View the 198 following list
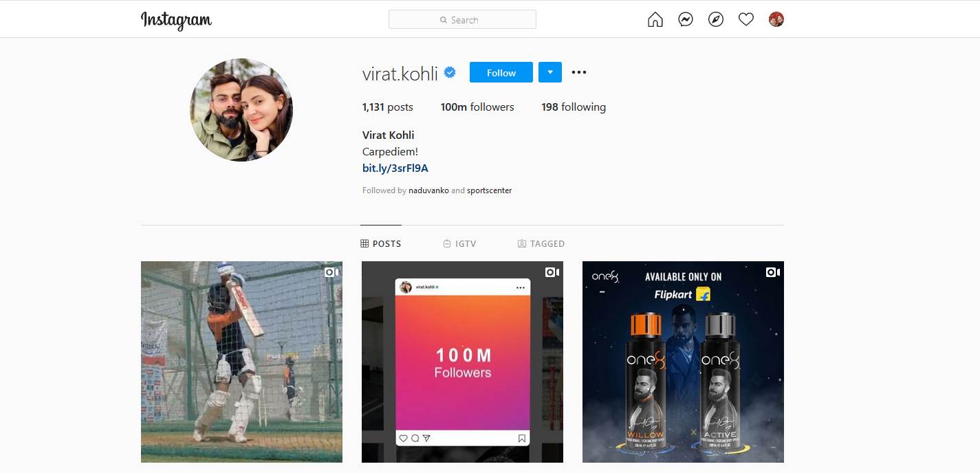Screen dimensions: 980x473 (574, 107)
